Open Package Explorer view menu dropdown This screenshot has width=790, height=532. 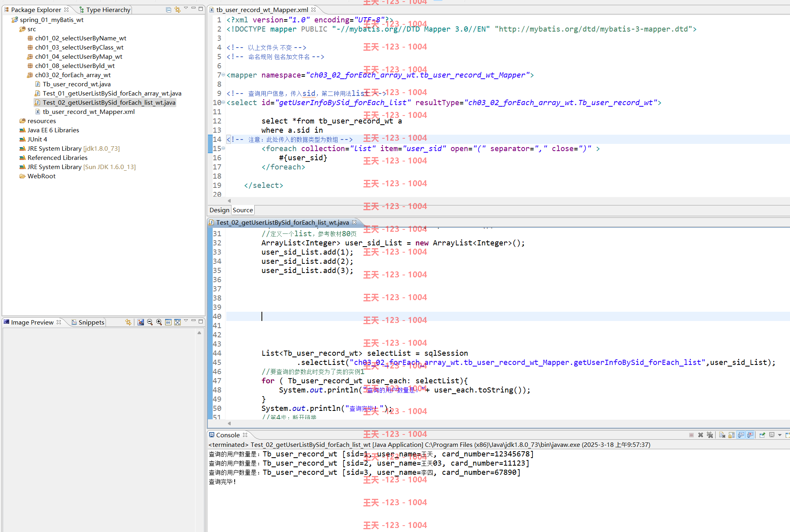(x=186, y=8)
